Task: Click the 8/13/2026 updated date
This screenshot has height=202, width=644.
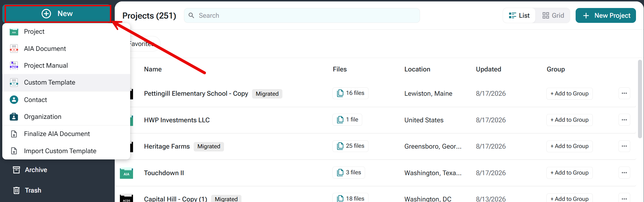Action: click(x=491, y=199)
